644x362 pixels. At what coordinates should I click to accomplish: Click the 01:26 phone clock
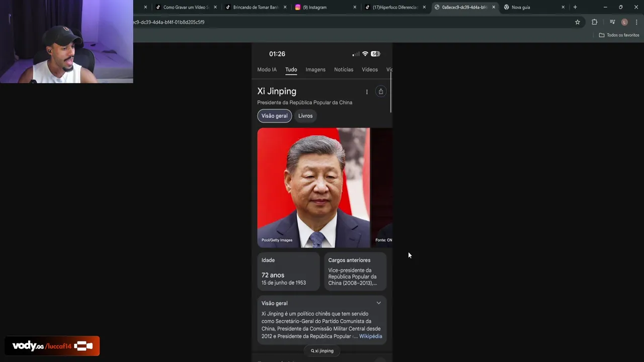click(277, 54)
